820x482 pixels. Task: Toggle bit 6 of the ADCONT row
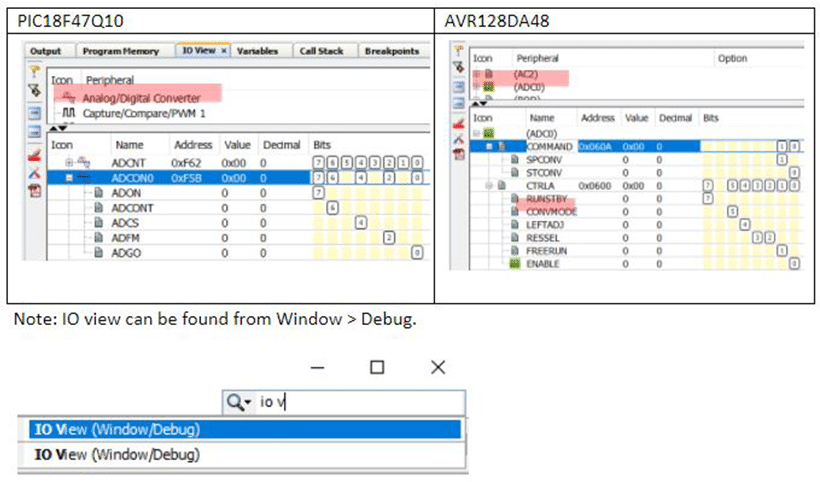[331, 207]
